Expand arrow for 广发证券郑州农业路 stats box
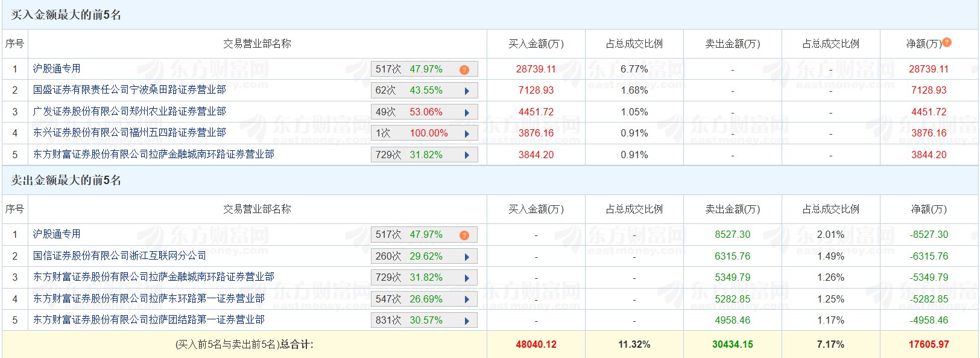The height and width of the screenshot is (358, 980). (x=467, y=113)
